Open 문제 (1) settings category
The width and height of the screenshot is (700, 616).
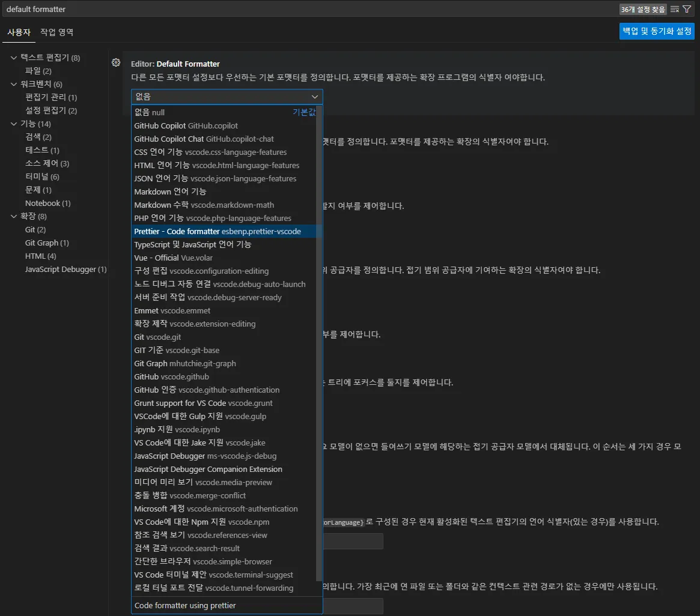pyautogui.click(x=38, y=190)
